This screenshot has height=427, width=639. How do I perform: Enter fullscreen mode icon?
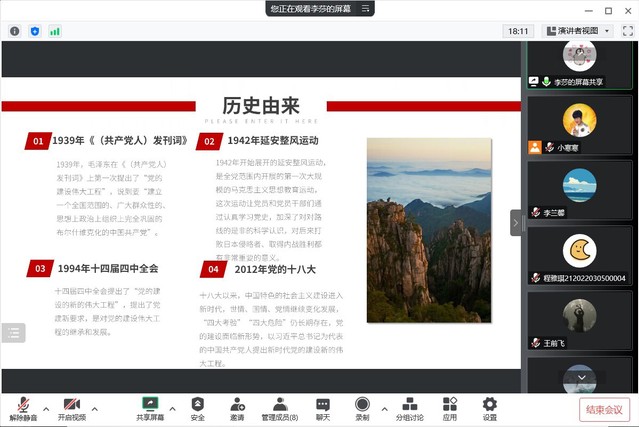click(628, 31)
